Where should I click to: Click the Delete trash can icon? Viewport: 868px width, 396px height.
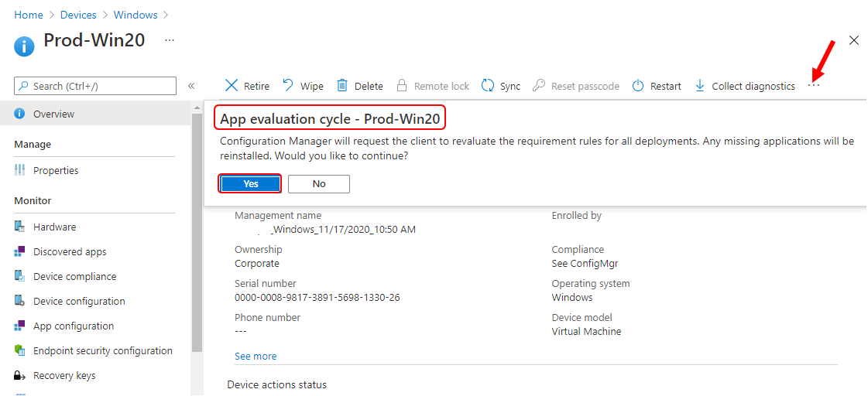click(x=343, y=85)
